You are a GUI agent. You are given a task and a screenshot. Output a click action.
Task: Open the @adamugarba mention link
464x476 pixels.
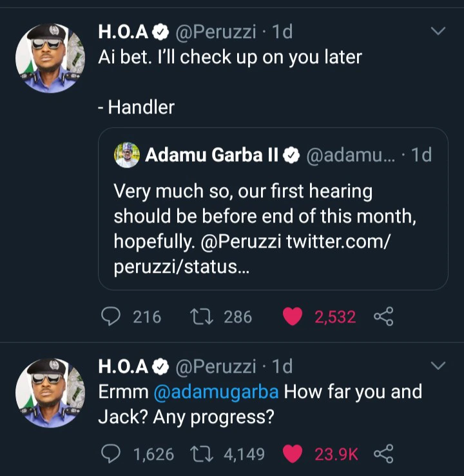(217, 392)
